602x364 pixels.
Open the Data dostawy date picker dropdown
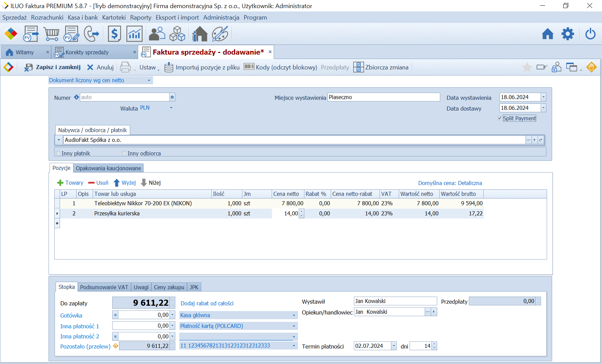coord(543,108)
